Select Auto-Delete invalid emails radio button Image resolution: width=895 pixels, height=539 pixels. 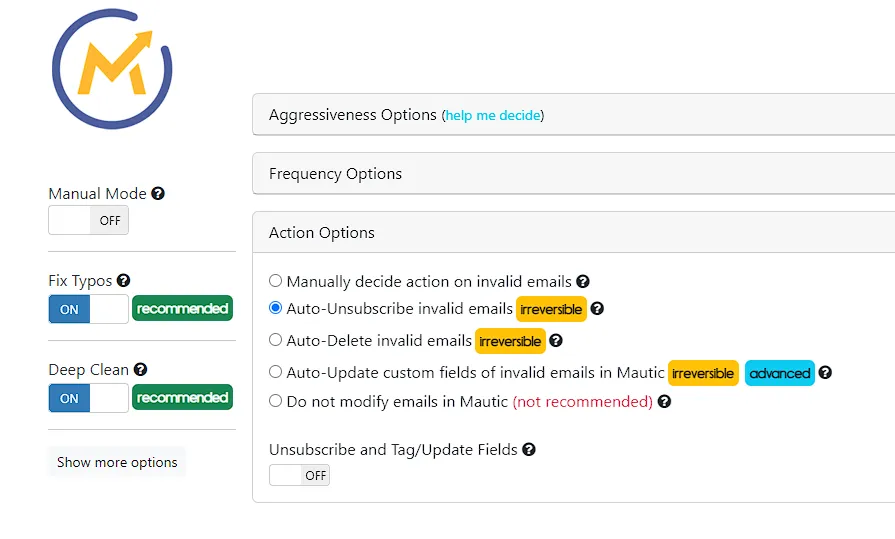[276, 340]
